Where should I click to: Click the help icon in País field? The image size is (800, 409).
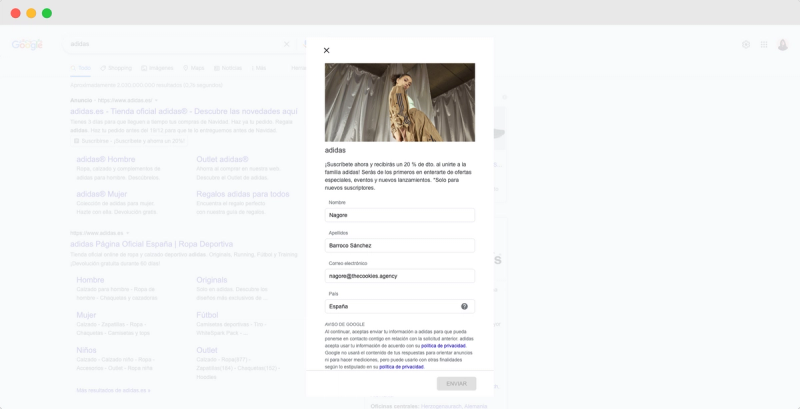(x=464, y=306)
